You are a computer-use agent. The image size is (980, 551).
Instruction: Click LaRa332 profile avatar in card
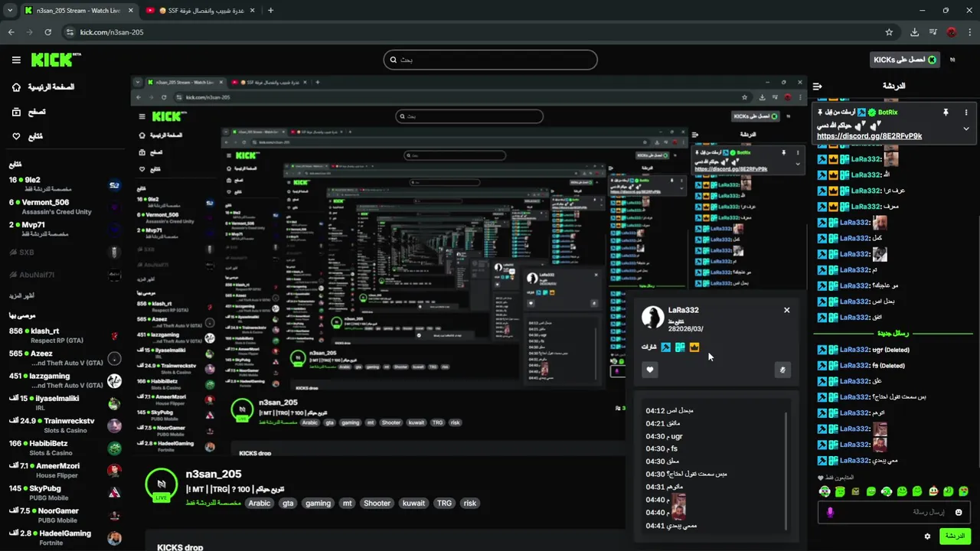click(652, 317)
